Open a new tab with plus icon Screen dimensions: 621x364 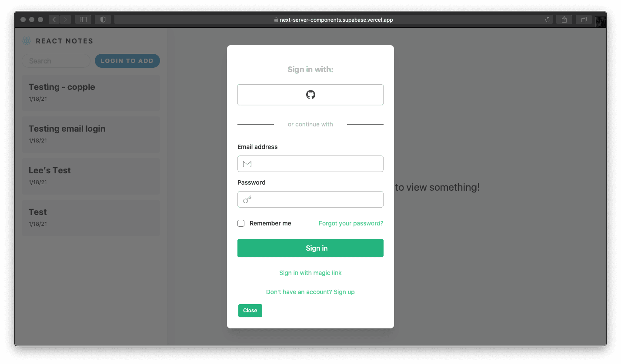pos(601,21)
